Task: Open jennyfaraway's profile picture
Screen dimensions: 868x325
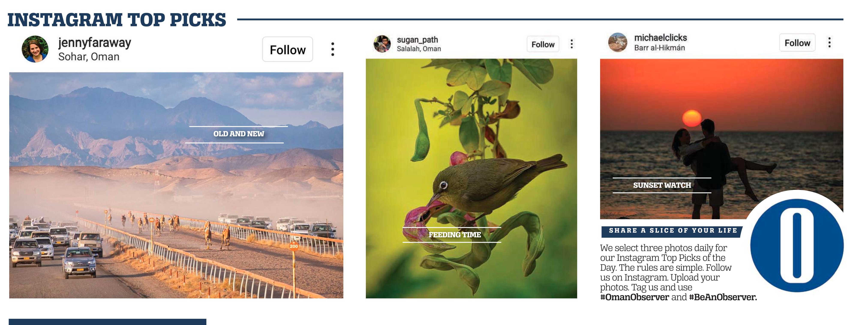Action: (x=35, y=49)
